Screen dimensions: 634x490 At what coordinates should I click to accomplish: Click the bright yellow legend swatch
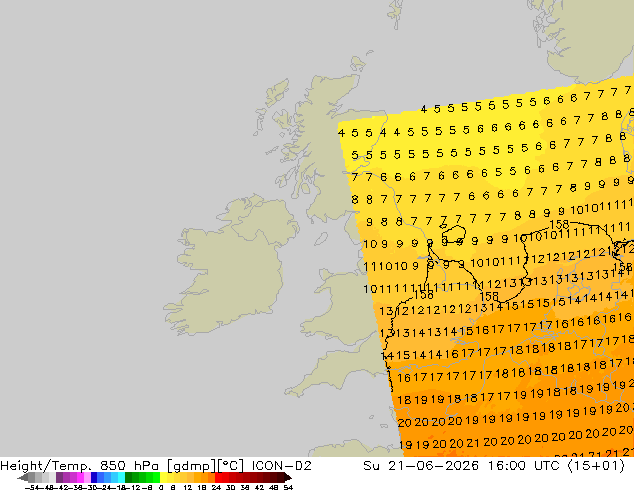pyautogui.click(x=163, y=477)
